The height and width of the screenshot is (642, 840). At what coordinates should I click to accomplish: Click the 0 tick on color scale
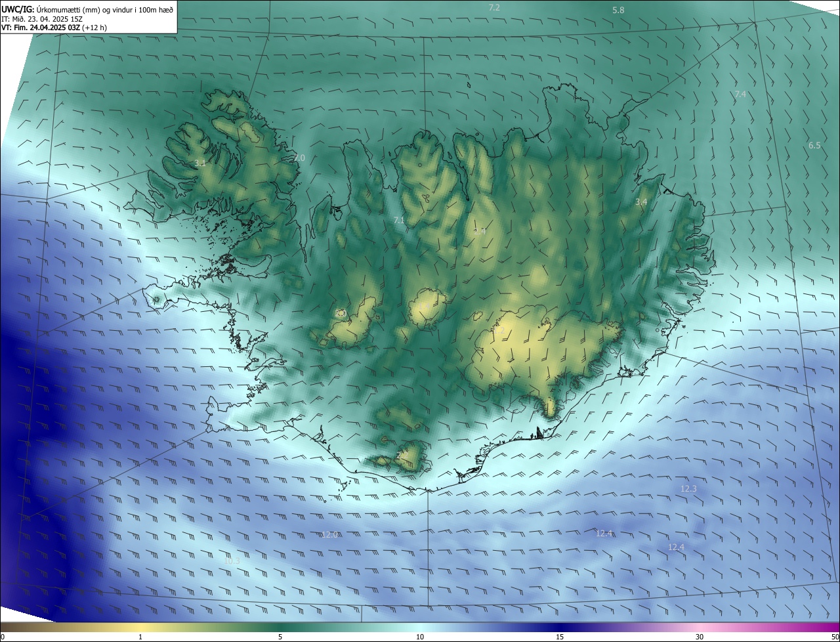point(3,637)
